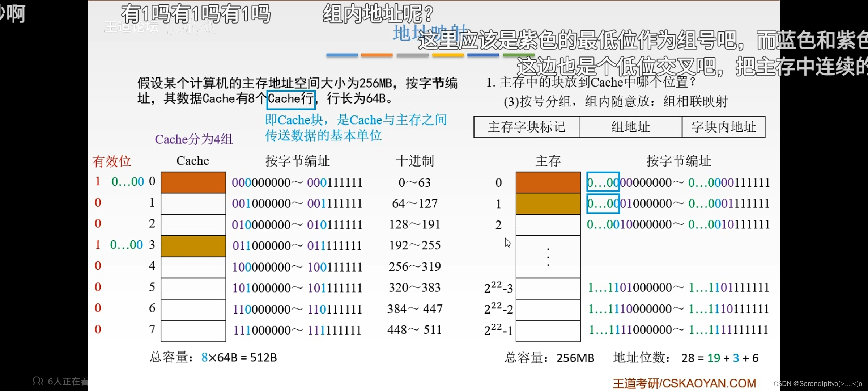Click the orange Cache block in row 0
Image resolution: width=868 pixels, height=391 pixels.
click(x=193, y=182)
